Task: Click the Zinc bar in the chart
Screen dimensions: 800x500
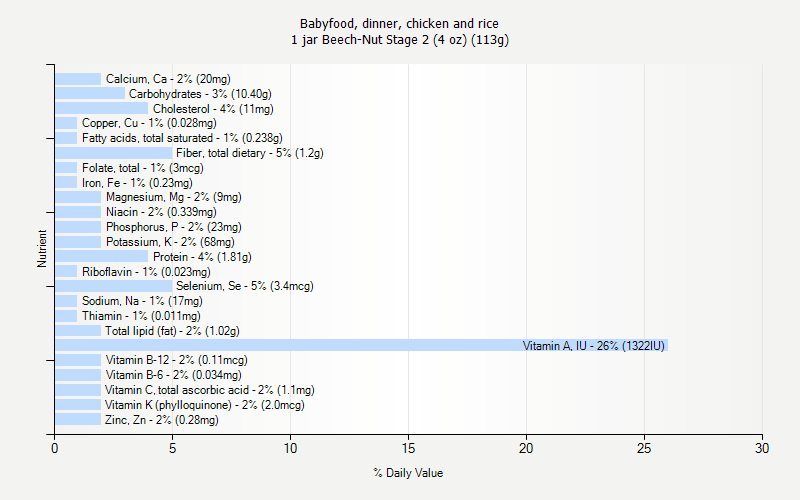Action: (78, 420)
